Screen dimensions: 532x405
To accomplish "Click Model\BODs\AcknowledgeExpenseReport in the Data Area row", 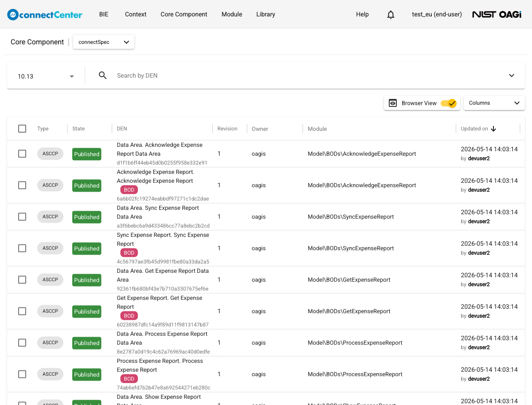I will coord(362,154).
